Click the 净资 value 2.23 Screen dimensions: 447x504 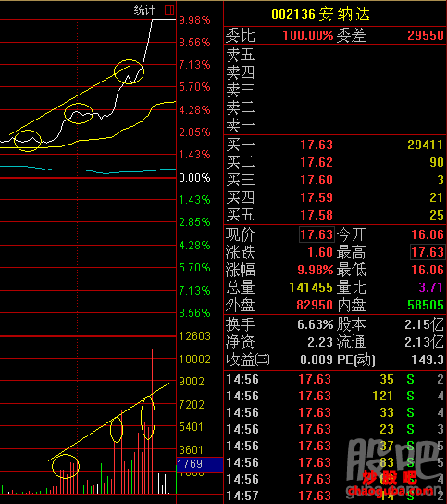point(320,342)
